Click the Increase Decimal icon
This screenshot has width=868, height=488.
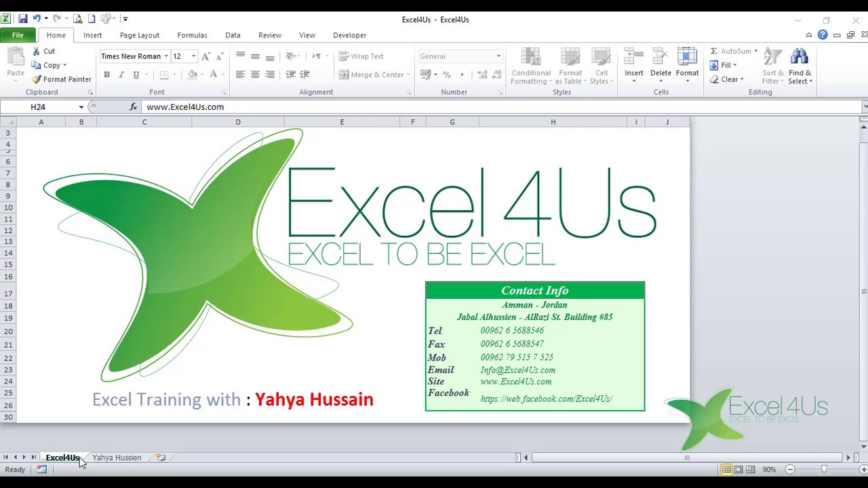pyautogui.click(x=482, y=75)
